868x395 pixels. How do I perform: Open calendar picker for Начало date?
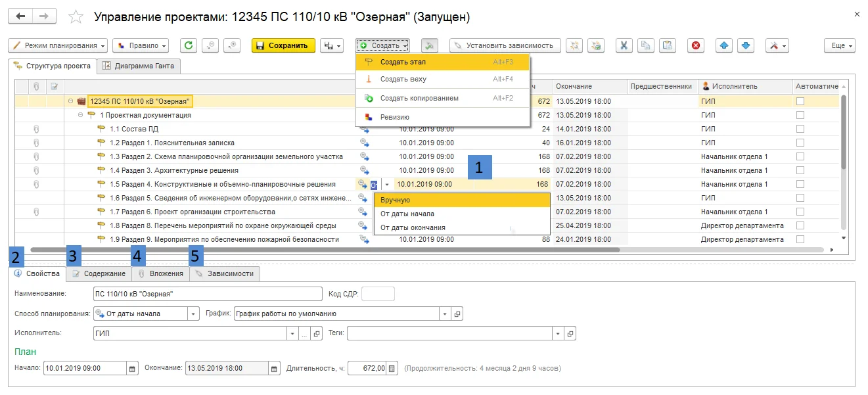132,368
